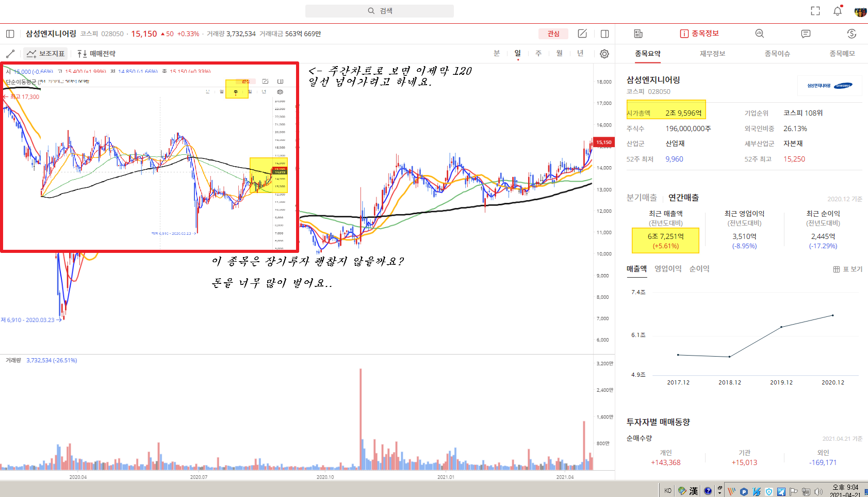Viewport: 868px width, 497px height.
Task: Select the 영업이익 chart tab
Action: (x=668, y=269)
